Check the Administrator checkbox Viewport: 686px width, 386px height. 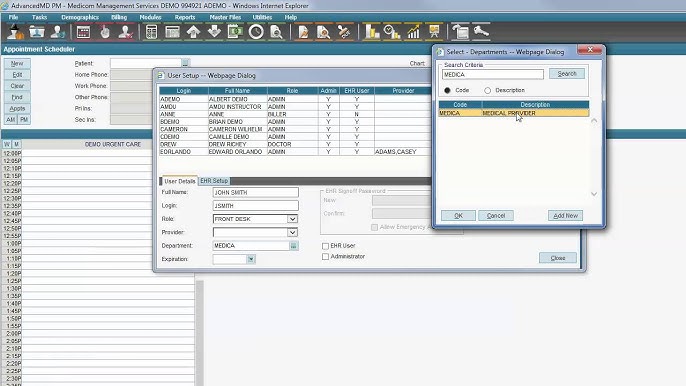326,256
